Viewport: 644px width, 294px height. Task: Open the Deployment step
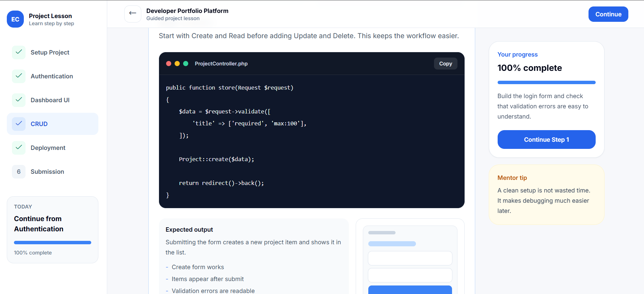pyautogui.click(x=52, y=148)
